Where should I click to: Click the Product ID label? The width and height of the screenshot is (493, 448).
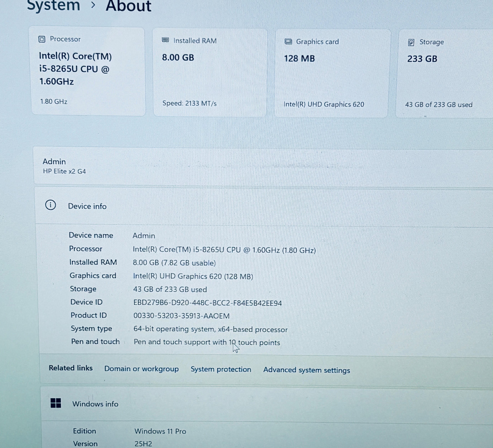coord(89,315)
